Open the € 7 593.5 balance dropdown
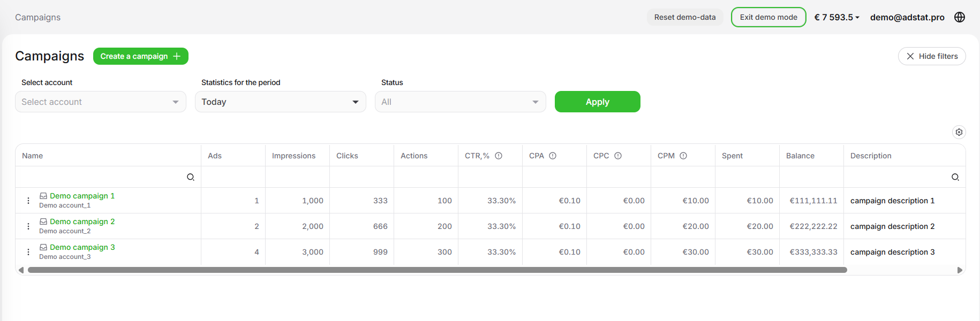 [836, 17]
